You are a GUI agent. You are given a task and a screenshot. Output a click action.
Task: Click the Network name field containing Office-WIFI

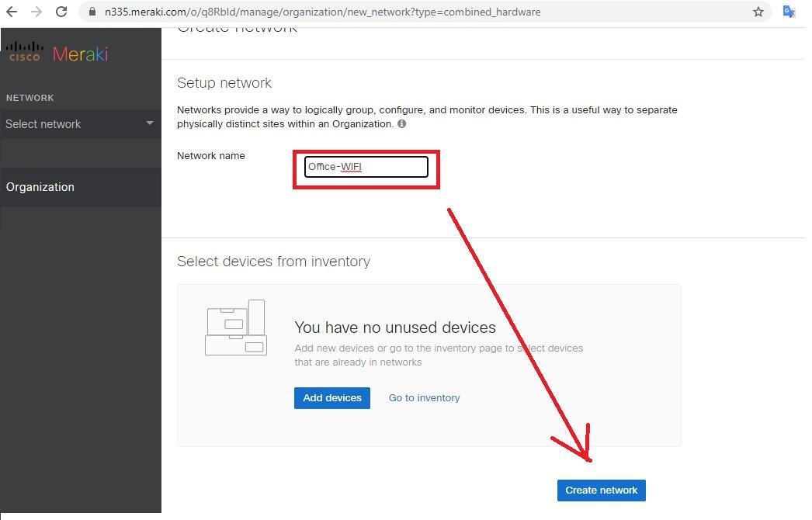pyautogui.click(x=366, y=167)
